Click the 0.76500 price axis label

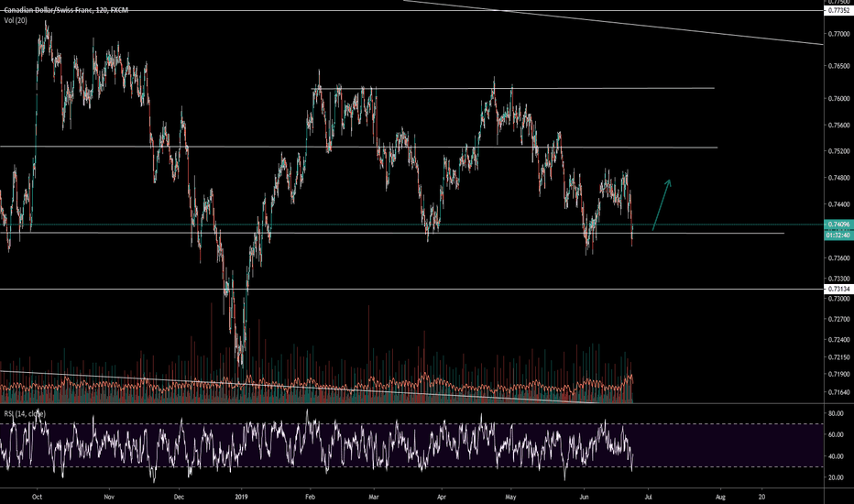838,66
